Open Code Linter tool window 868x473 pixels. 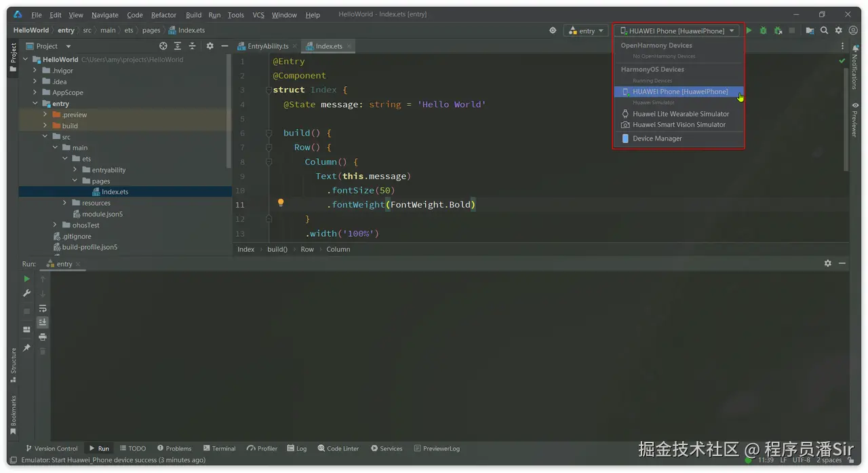[x=338, y=449]
